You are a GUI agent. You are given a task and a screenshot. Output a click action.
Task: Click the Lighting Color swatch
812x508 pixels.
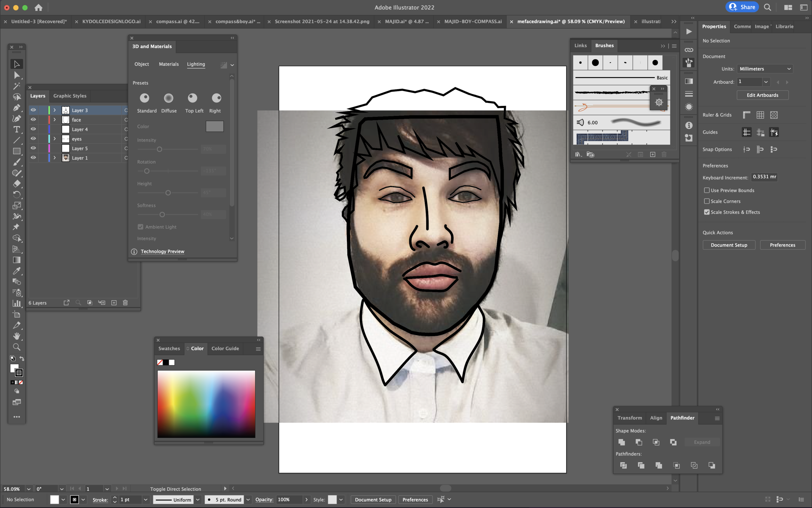coord(214,126)
